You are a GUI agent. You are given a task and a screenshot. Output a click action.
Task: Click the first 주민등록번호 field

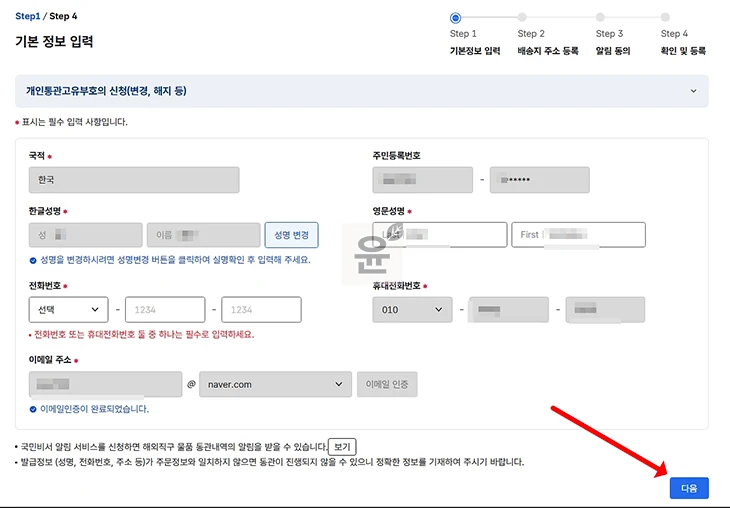422,180
